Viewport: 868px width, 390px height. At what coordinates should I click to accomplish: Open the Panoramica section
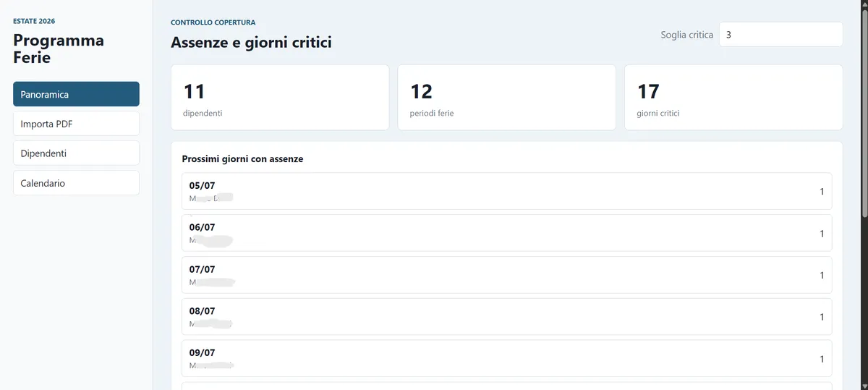coord(76,94)
